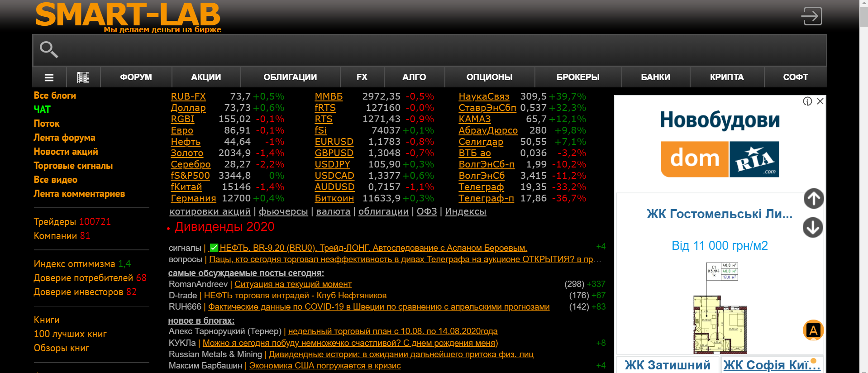Screen dimensions: 868x373
Task: Open Обзоры книг link
Action: click(62, 348)
